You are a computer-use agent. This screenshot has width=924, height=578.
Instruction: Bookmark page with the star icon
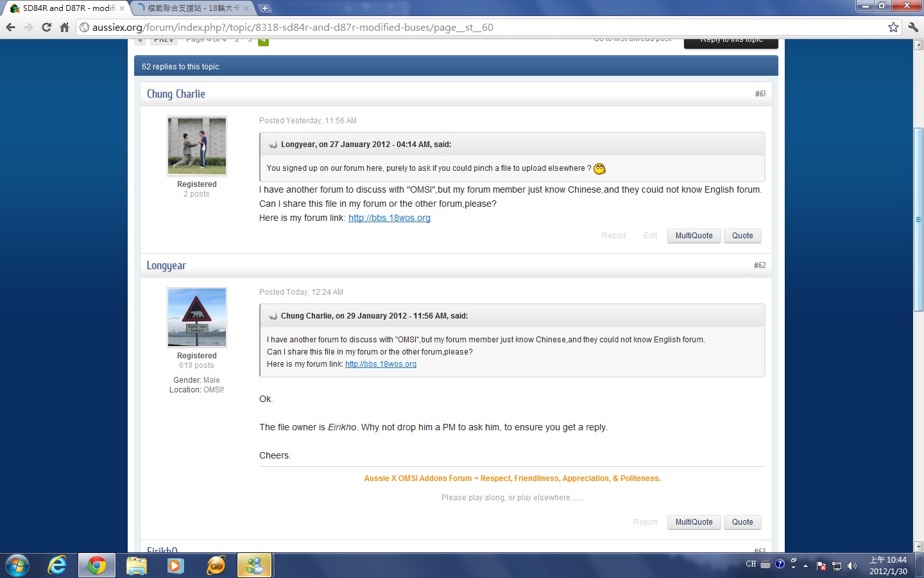click(x=893, y=27)
